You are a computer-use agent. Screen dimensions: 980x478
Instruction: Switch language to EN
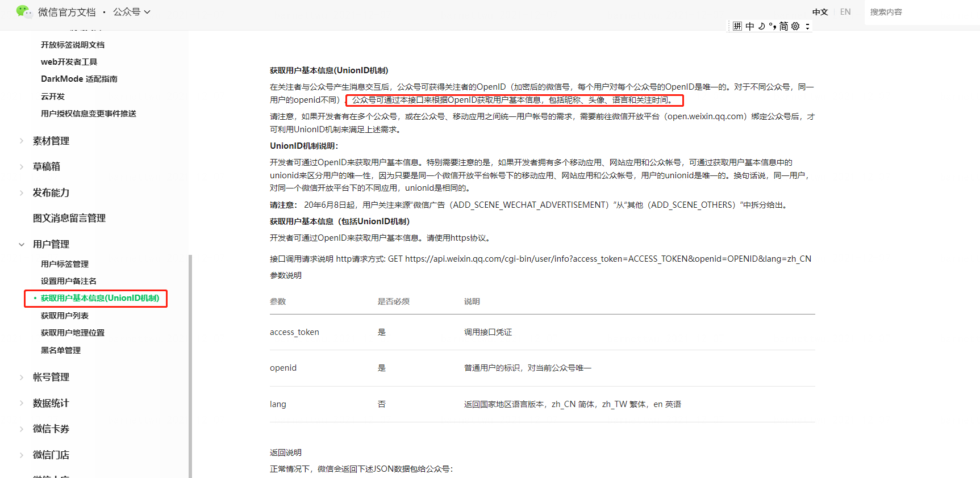pos(845,12)
